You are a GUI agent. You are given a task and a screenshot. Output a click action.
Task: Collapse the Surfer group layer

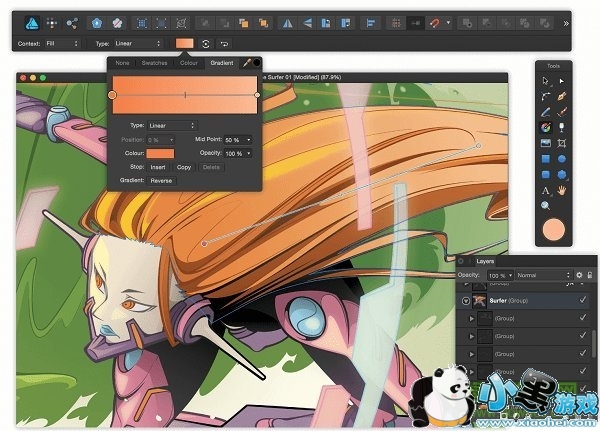click(467, 300)
